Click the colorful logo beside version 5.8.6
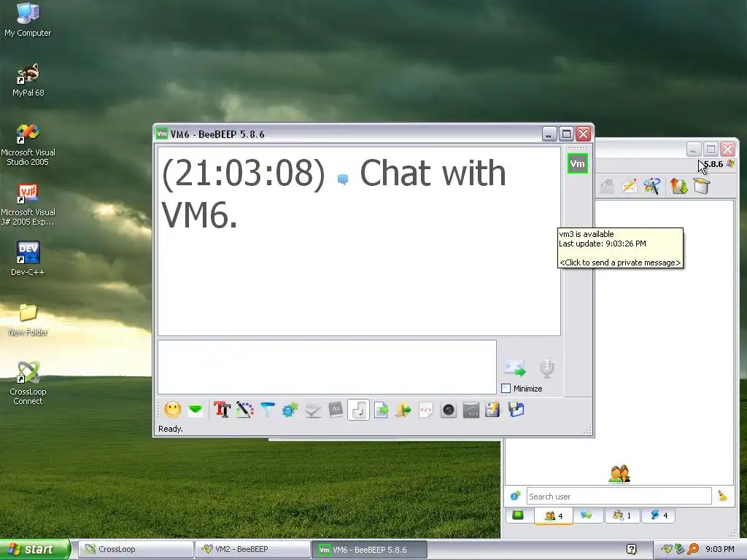The width and height of the screenshot is (747, 560). tap(730, 164)
